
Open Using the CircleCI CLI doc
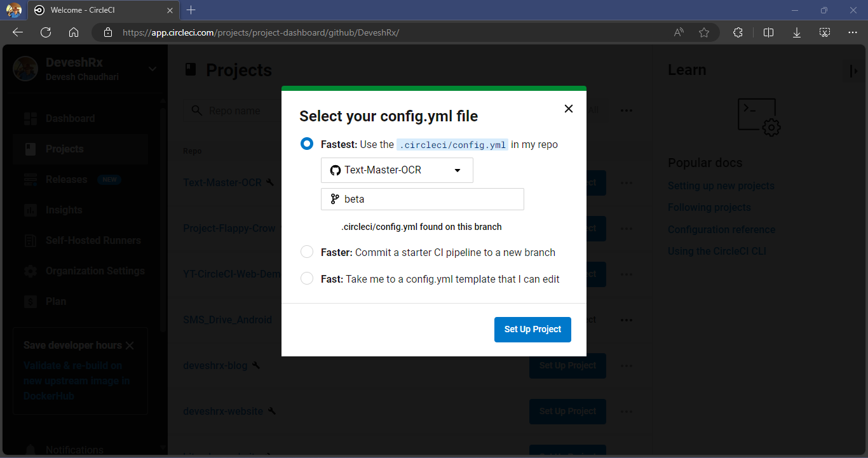(x=717, y=251)
